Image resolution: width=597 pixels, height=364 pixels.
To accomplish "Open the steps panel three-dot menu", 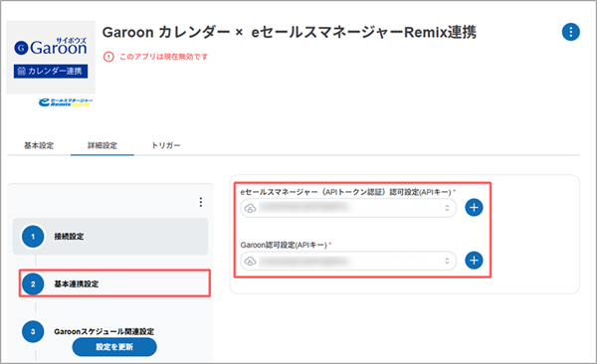I will click(201, 202).
